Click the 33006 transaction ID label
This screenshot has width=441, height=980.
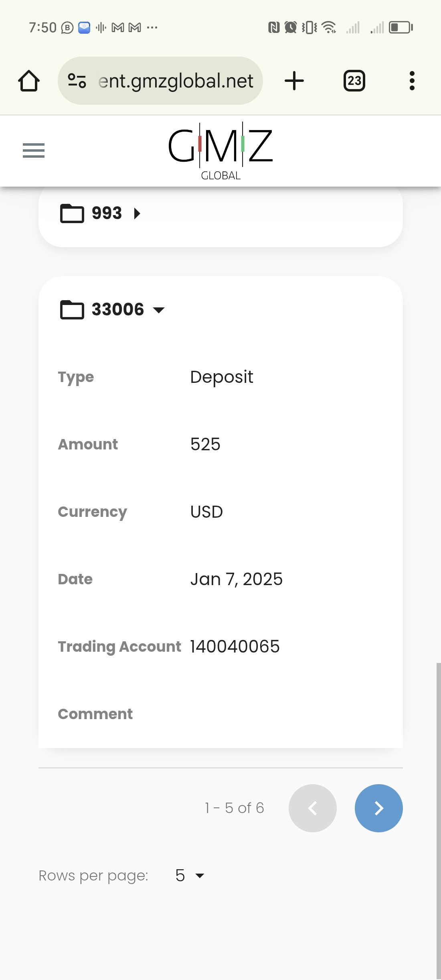pos(117,309)
